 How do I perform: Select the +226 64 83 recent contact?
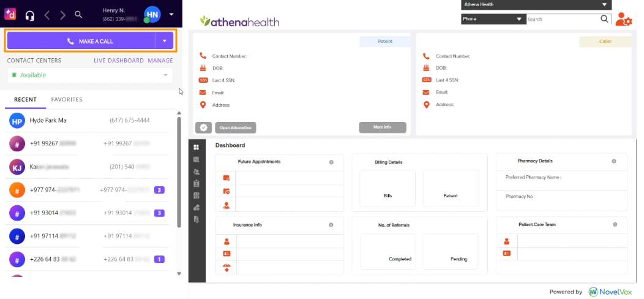click(87, 259)
